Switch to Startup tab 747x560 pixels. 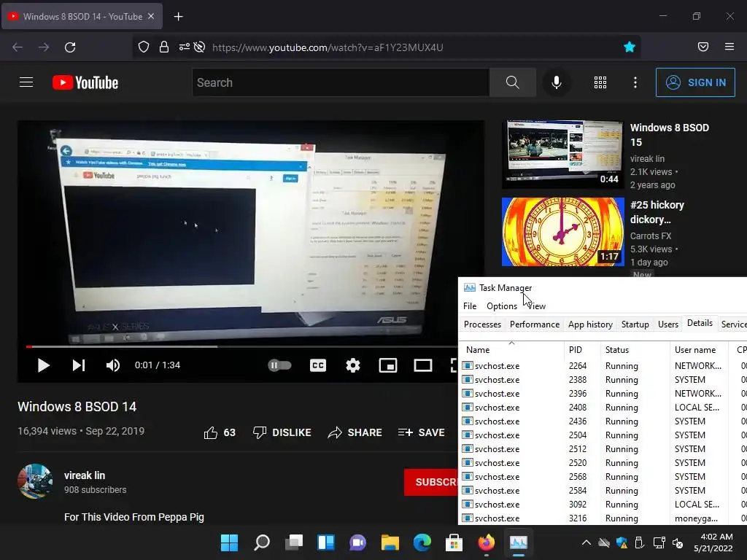pos(635,324)
